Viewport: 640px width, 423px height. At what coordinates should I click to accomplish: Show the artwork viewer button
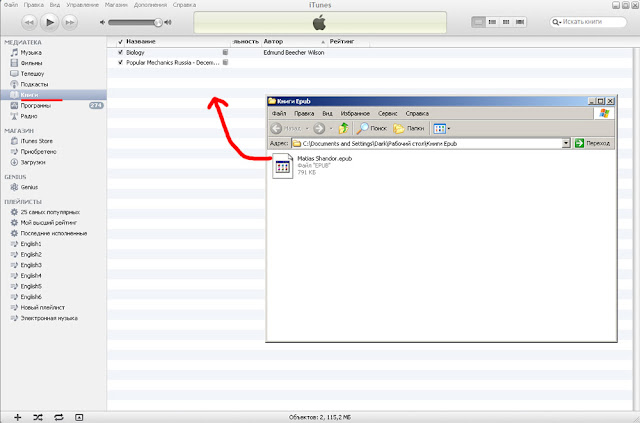[79, 417]
